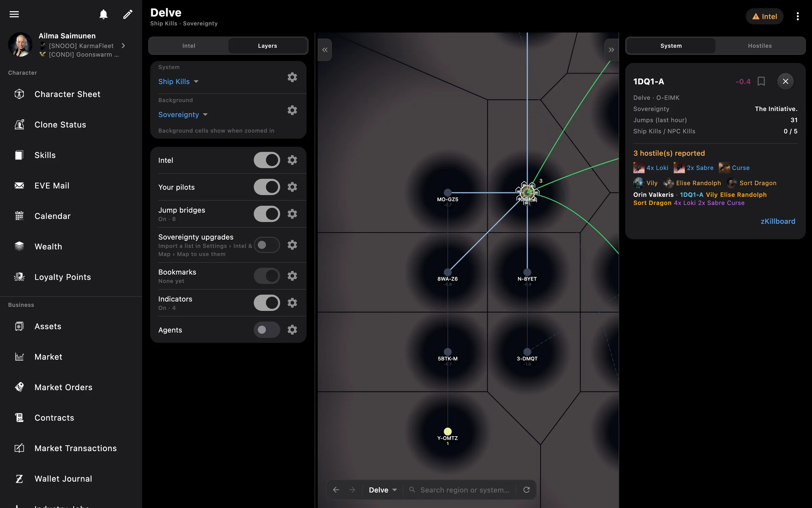Toggle the Your pilots switch
This screenshot has height=508, width=812.
point(267,187)
